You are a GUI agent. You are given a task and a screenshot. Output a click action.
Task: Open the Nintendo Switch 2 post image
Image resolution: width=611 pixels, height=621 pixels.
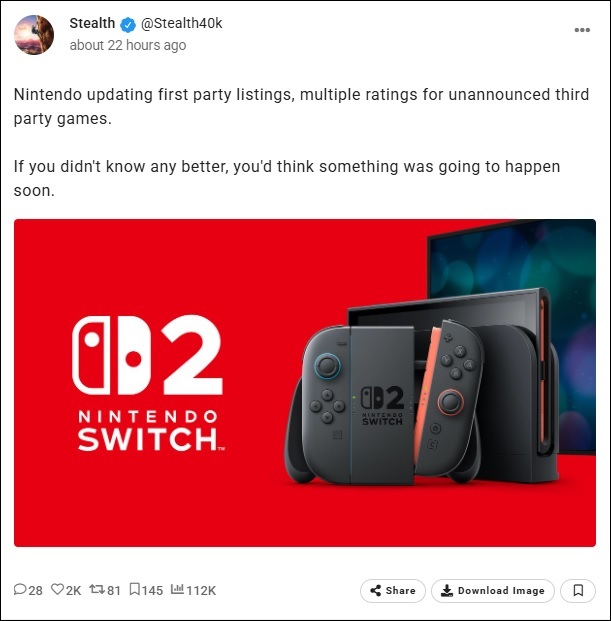pos(305,383)
